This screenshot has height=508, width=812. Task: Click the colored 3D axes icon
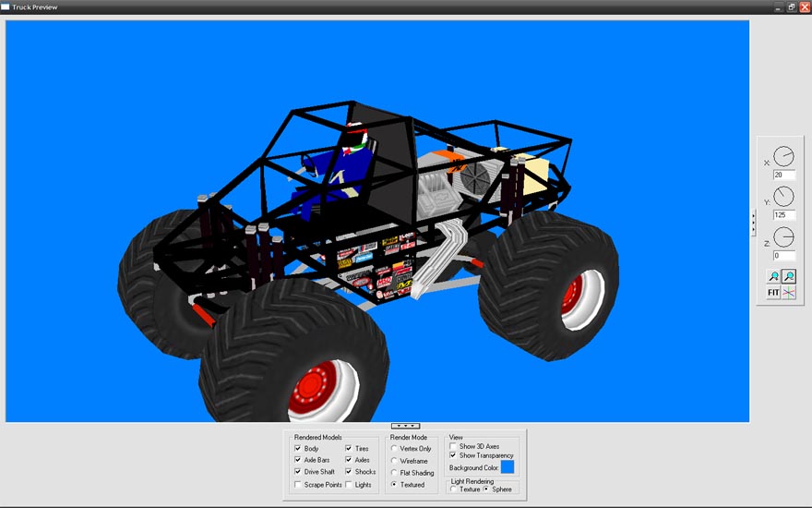(x=789, y=293)
